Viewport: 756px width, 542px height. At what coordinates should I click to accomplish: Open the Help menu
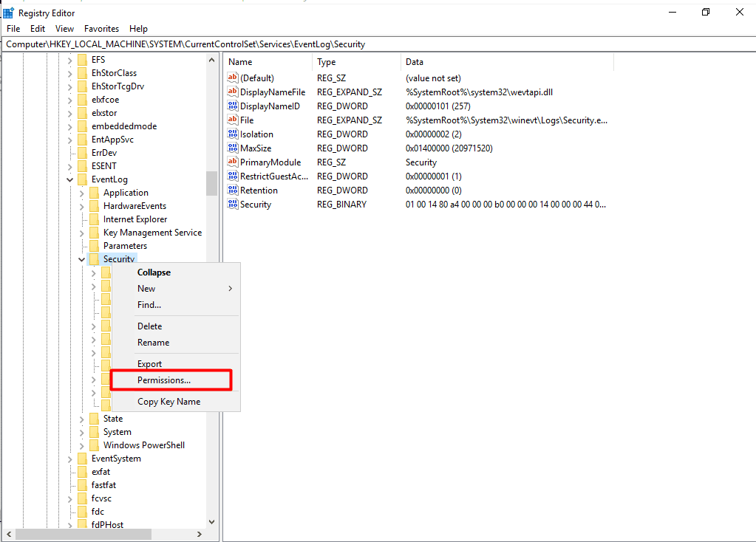[x=138, y=29]
